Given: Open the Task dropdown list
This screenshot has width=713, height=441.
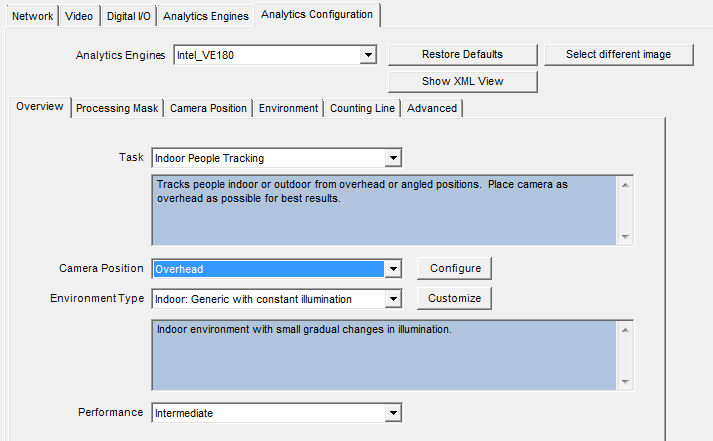Looking at the screenshot, I should pyautogui.click(x=393, y=158).
